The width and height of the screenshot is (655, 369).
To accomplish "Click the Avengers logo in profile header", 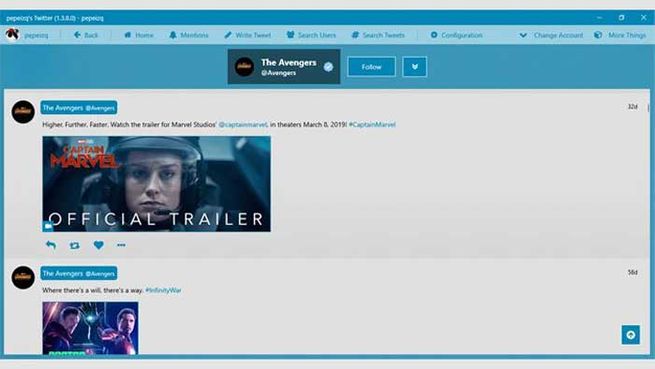I will pyautogui.click(x=244, y=67).
